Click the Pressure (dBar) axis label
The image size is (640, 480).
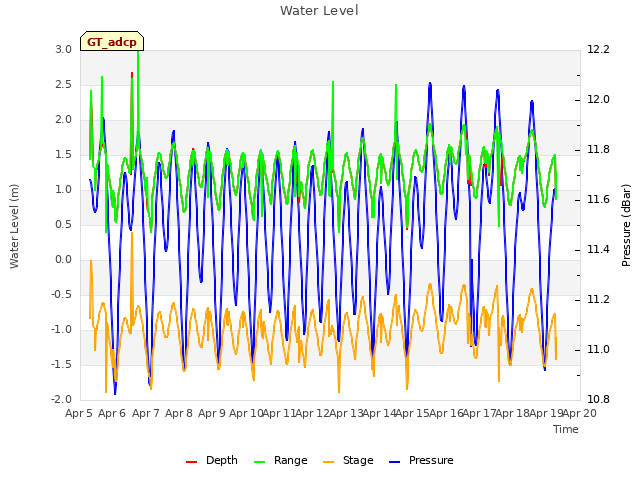click(x=626, y=225)
